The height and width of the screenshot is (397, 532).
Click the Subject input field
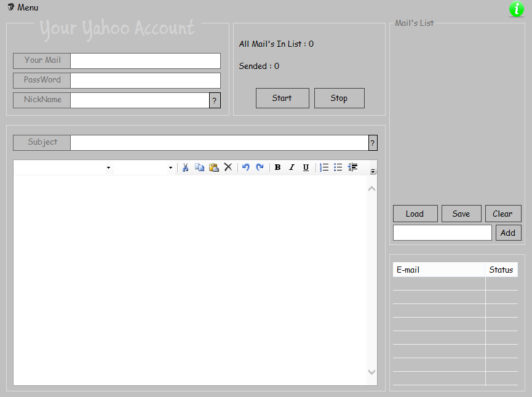click(219, 143)
